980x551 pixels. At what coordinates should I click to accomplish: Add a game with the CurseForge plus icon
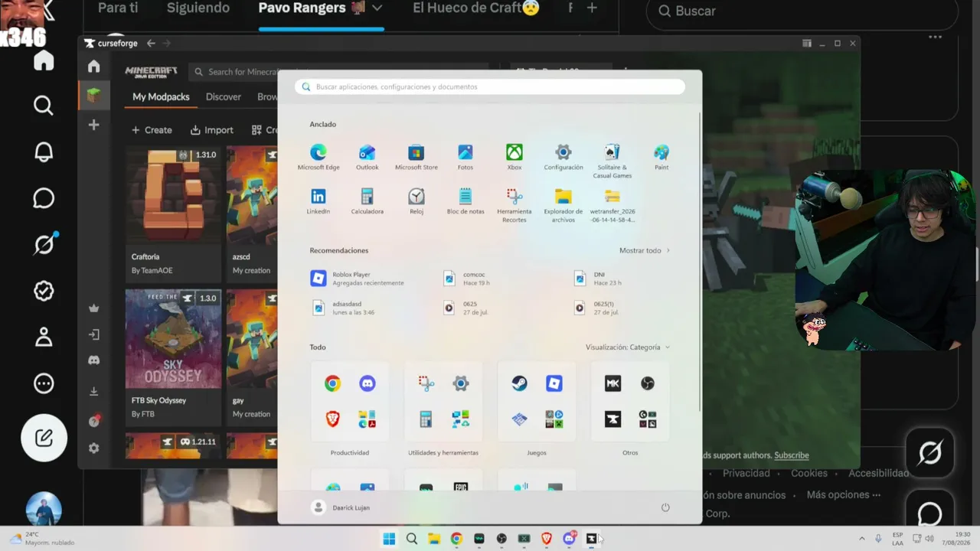click(x=93, y=125)
